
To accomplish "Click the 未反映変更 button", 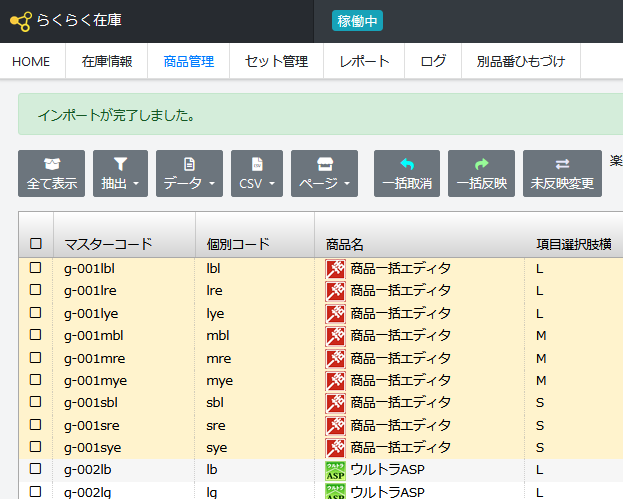I will tap(562, 174).
